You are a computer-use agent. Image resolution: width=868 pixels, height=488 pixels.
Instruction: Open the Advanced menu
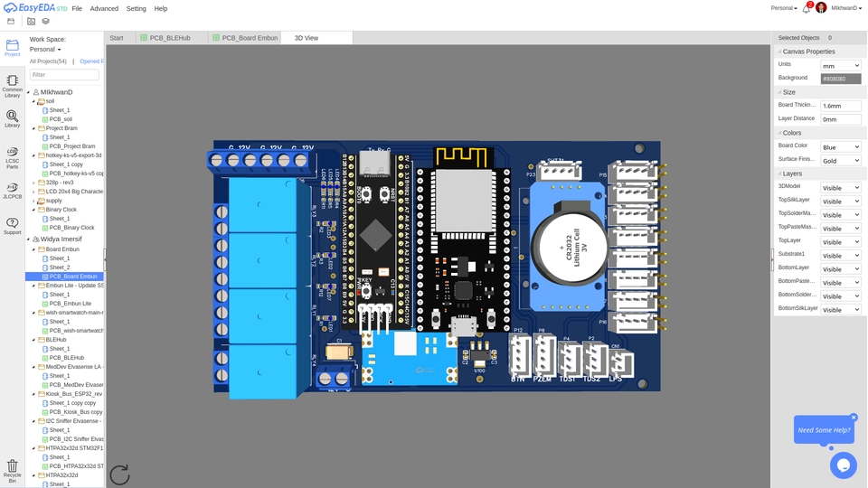(x=104, y=8)
